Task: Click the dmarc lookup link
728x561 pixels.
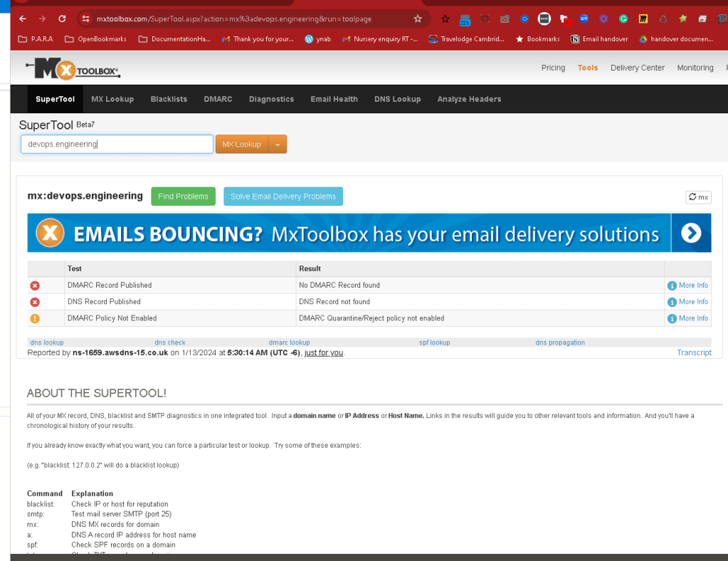Action: 289,342
